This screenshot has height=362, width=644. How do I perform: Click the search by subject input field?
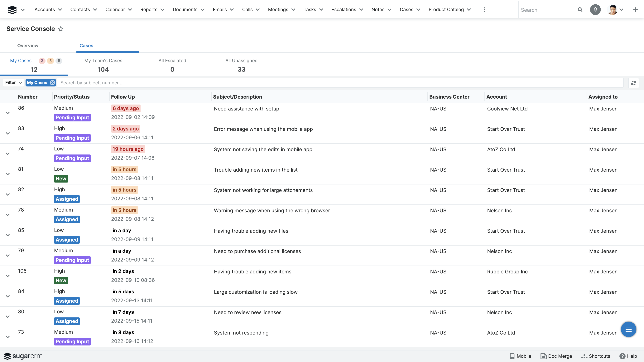click(340, 83)
